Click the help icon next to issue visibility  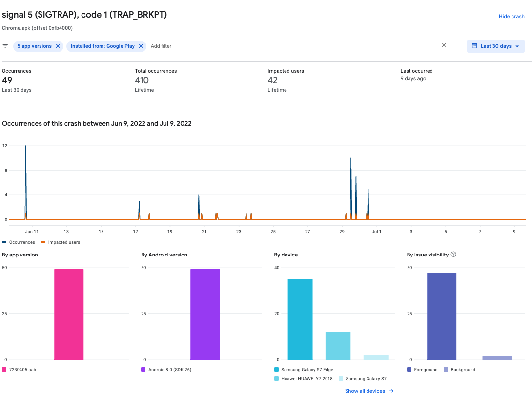point(453,254)
